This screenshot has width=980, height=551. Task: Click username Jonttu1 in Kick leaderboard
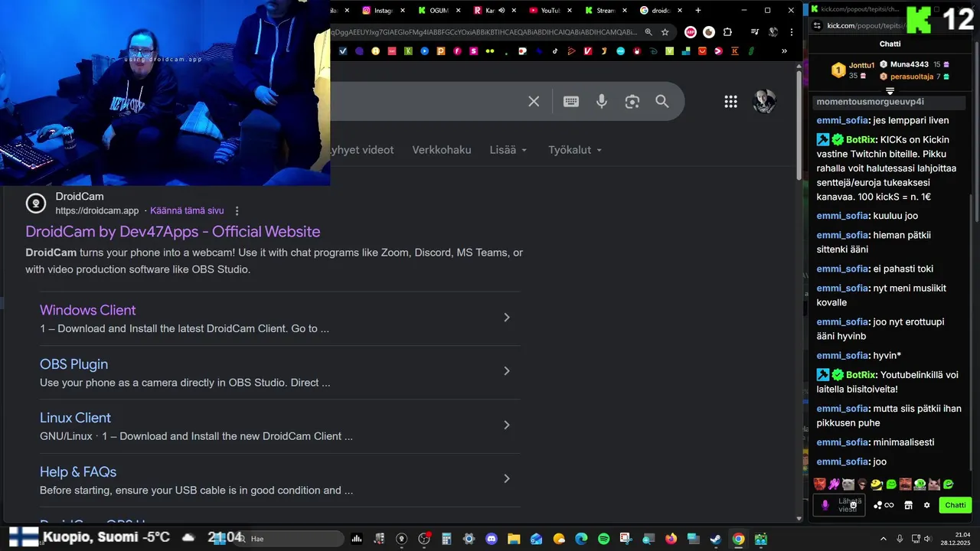(861, 65)
